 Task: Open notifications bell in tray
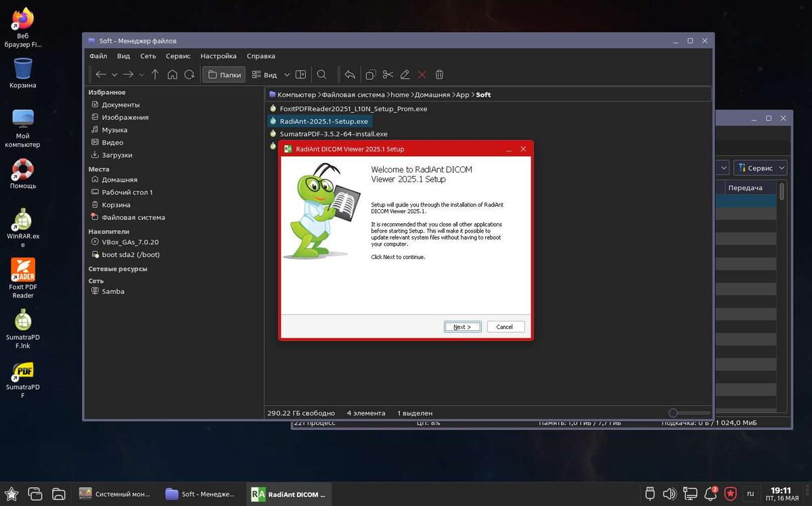[x=710, y=494]
